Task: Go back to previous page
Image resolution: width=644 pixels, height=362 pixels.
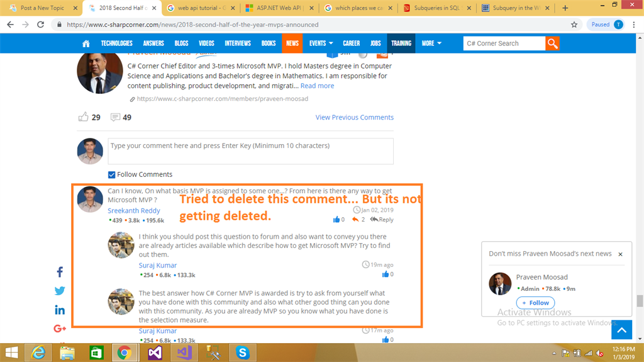Action: 10,25
